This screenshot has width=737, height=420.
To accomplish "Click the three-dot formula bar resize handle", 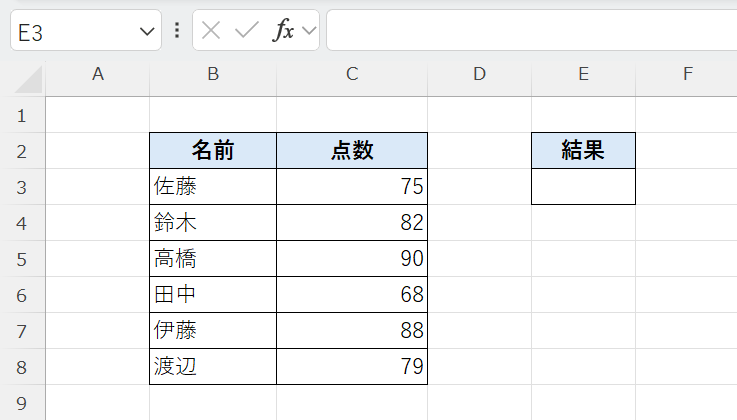I will 177,30.
